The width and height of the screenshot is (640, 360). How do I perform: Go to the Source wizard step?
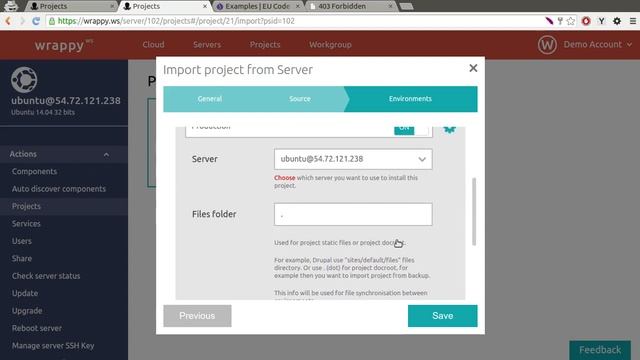point(300,99)
